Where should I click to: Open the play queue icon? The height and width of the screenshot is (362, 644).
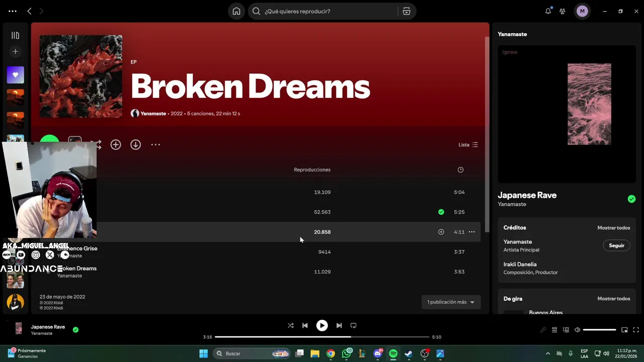click(554, 330)
